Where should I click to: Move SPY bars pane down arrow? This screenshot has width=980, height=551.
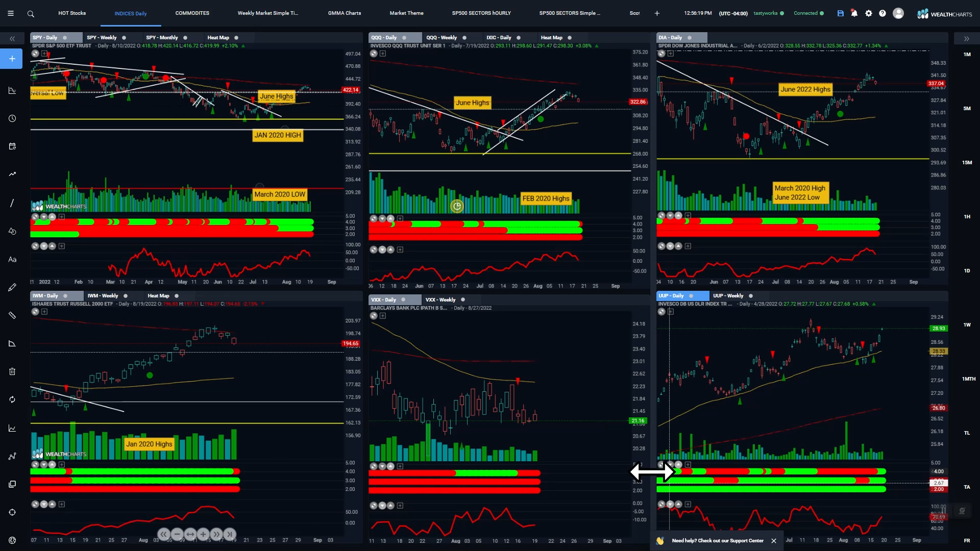(x=44, y=217)
